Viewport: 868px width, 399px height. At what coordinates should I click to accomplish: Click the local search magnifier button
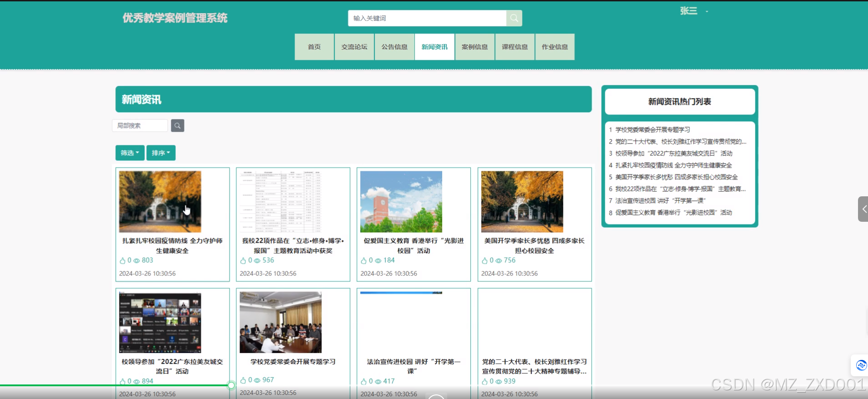pos(177,125)
